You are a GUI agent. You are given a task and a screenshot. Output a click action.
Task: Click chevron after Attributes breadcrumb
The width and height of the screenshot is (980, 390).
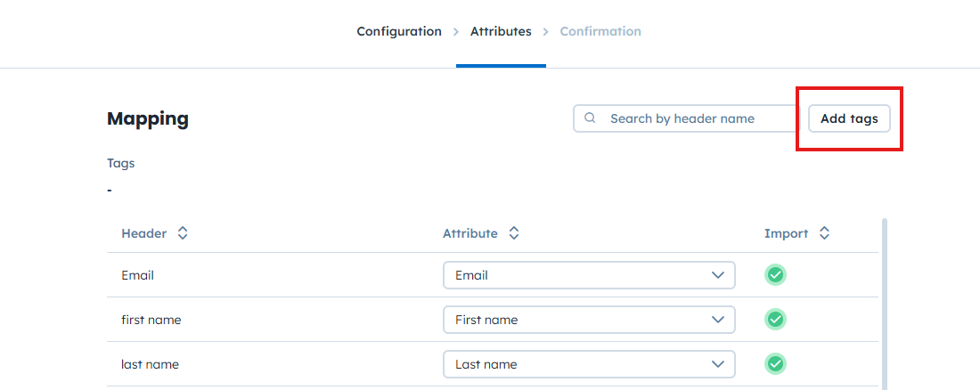(x=546, y=32)
